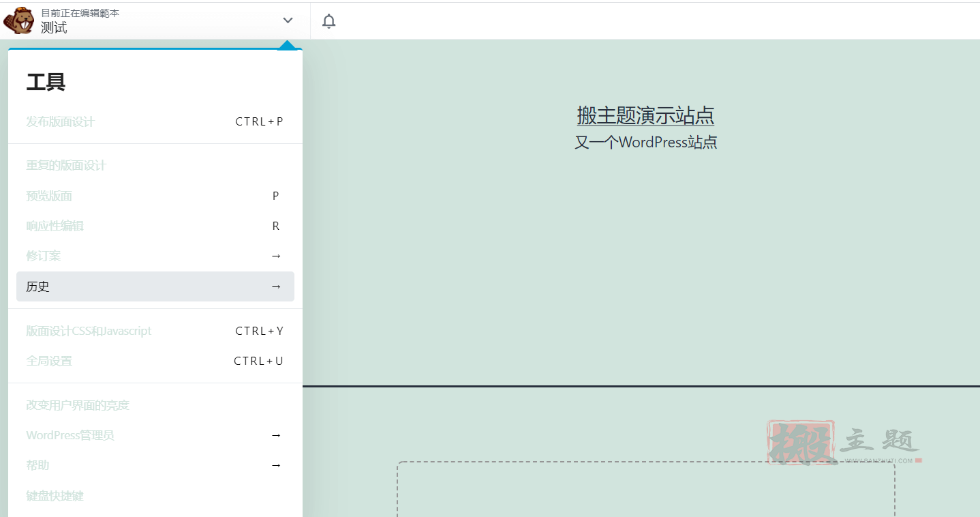The image size is (980, 517).
Task: Show 键盘快捷键 list
Action: [x=155, y=496]
